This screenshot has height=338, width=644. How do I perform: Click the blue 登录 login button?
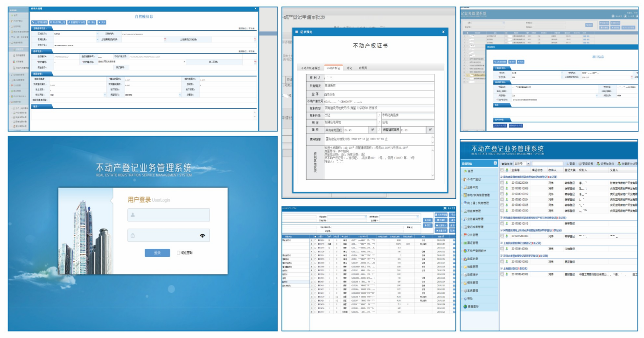[157, 253]
